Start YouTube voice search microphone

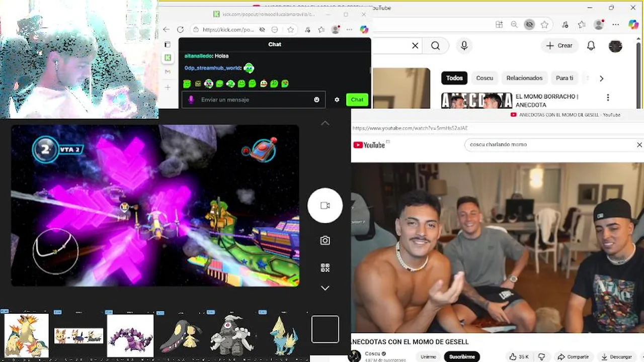pyautogui.click(x=464, y=46)
